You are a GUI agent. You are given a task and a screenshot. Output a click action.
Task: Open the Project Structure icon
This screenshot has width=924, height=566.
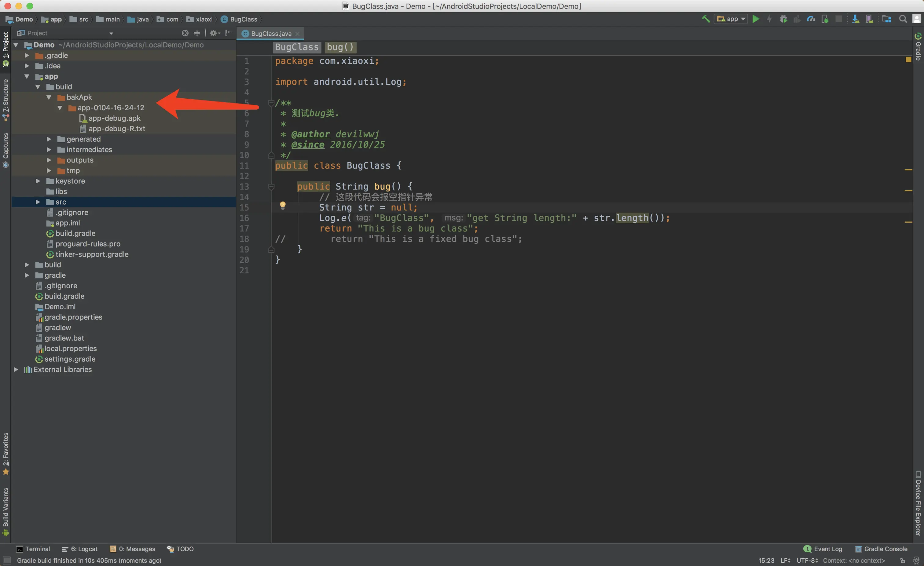point(886,19)
